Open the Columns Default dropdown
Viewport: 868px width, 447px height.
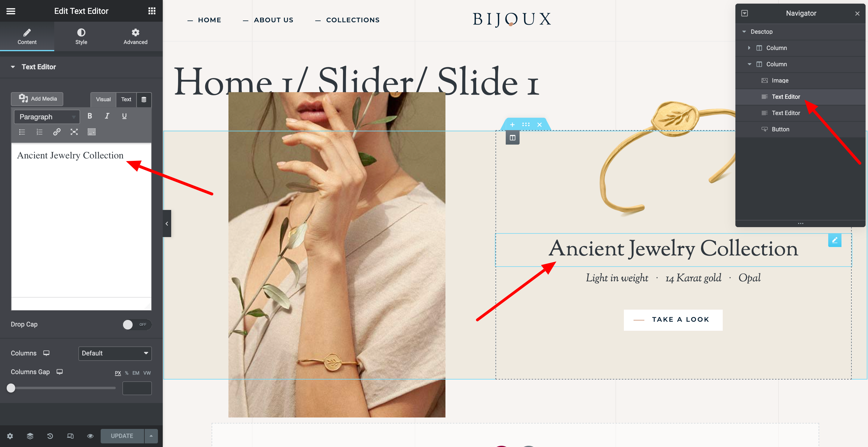115,353
